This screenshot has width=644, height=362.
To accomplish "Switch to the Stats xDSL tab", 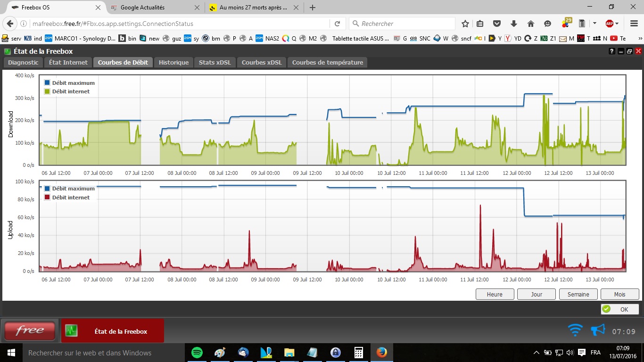I will coord(215,62).
